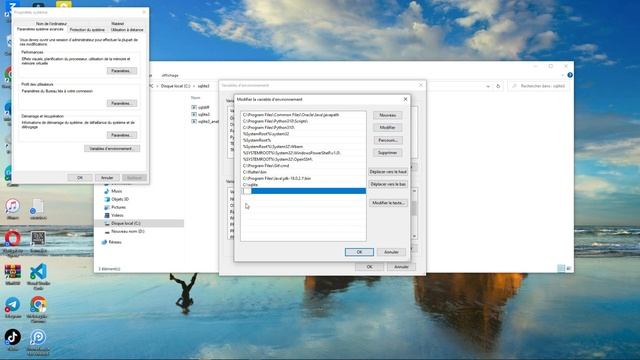Select the %SystemRoot%\system32 path entry
The height and width of the screenshot is (360, 640).
(303, 134)
